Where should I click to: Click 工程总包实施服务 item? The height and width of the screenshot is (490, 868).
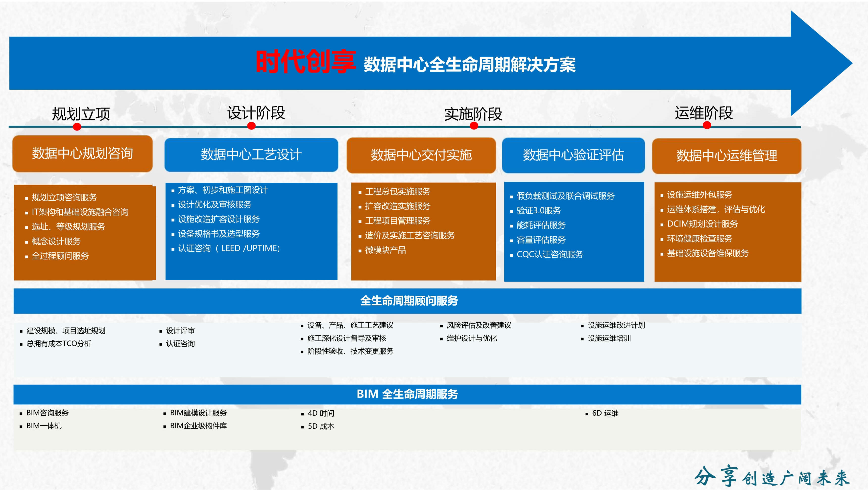point(398,192)
